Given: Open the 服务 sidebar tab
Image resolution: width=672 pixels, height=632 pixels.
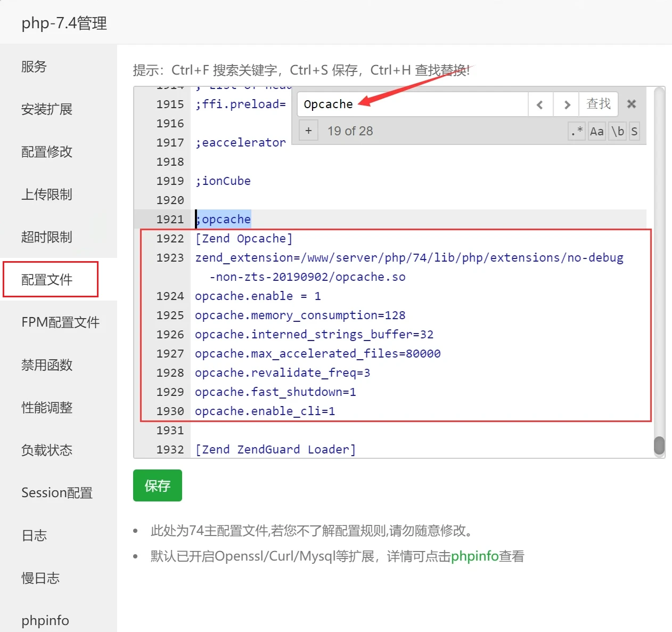Looking at the screenshot, I should point(59,66).
